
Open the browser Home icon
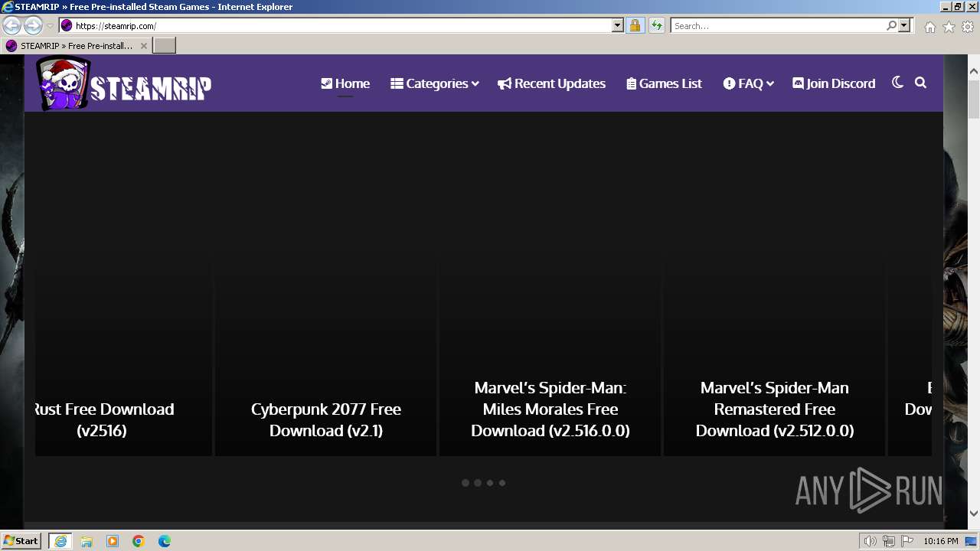(929, 27)
